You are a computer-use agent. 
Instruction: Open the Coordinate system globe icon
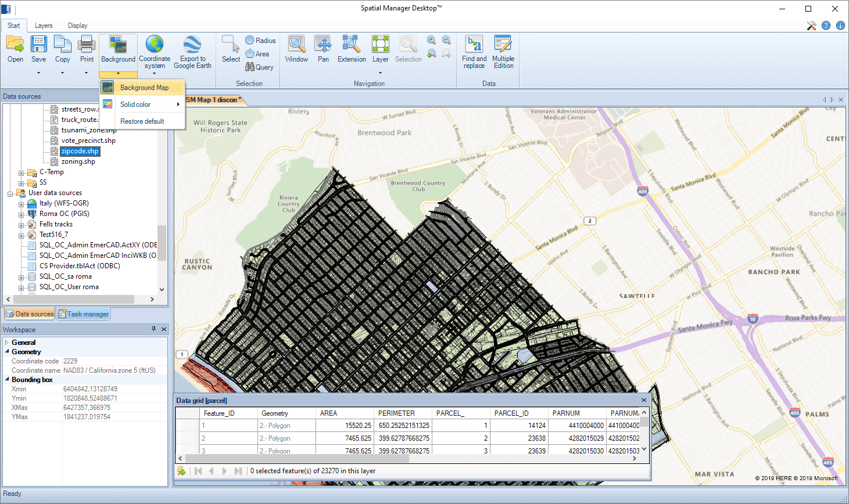pos(155,44)
